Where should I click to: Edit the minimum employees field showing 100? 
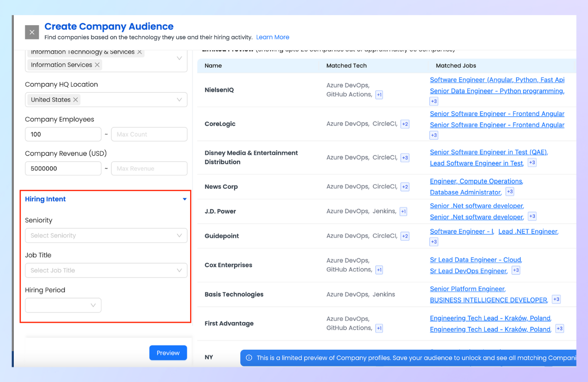63,135
